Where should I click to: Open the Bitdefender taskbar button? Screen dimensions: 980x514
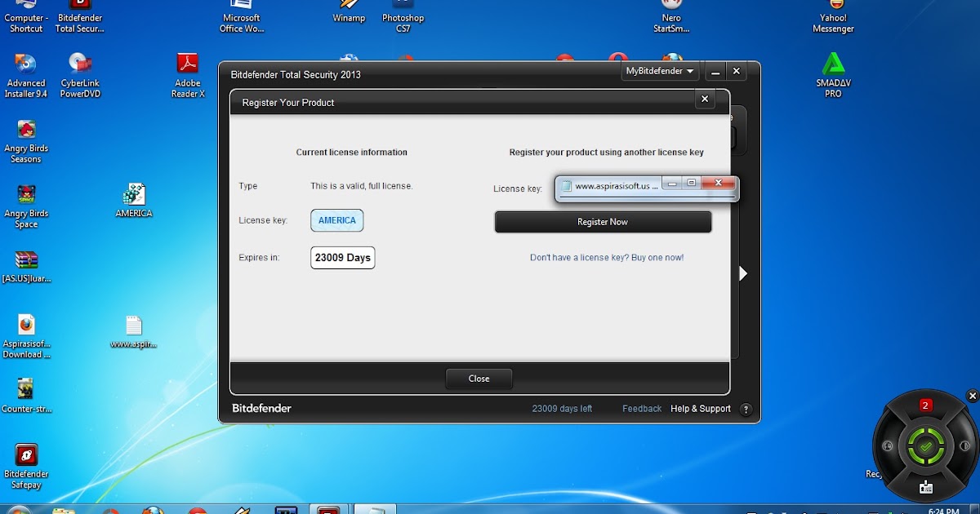pos(328,510)
